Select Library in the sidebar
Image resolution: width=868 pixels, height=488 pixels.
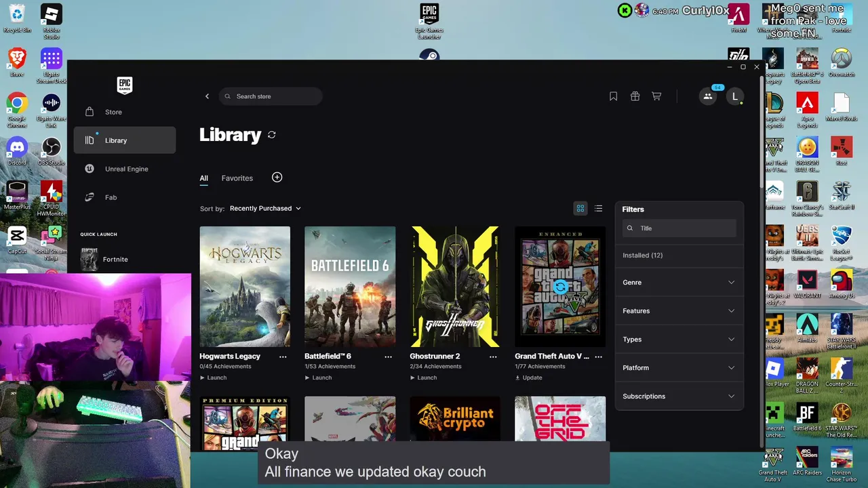(125, 140)
